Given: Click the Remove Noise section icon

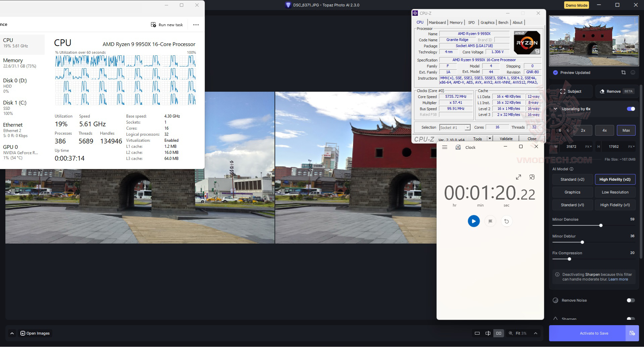Looking at the screenshot, I should (x=555, y=300).
